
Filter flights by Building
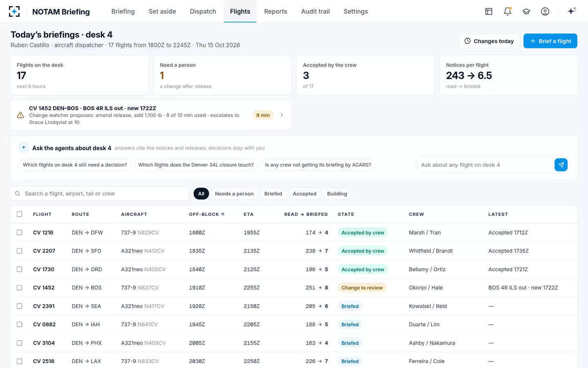337,194
